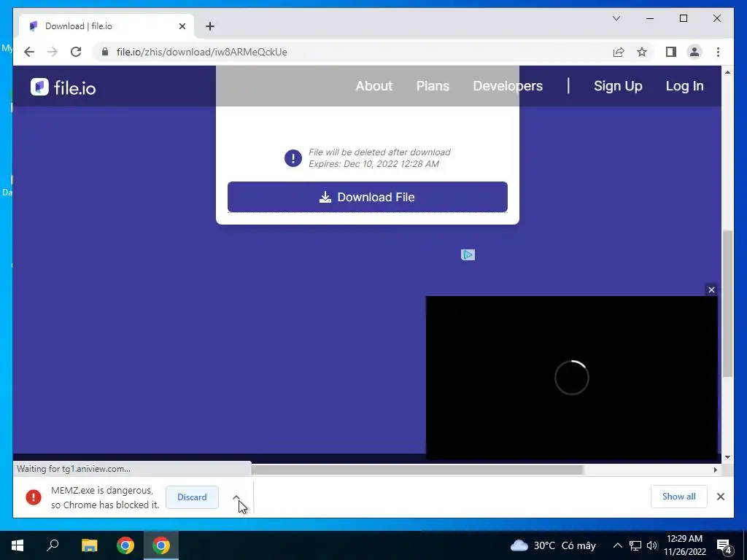This screenshot has width=747, height=560.
Task: Click the address bar URL
Action: point(201,52)
